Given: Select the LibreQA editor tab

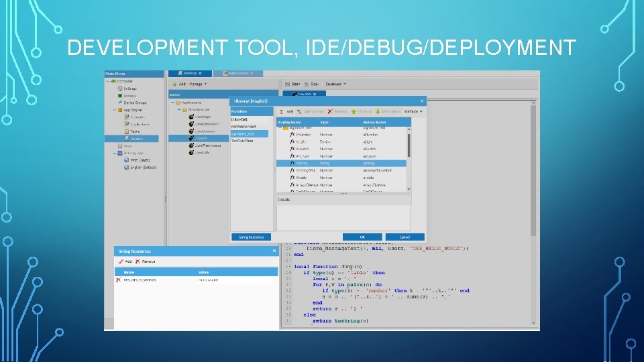Looking at the screenshot, I should [304, 94].
